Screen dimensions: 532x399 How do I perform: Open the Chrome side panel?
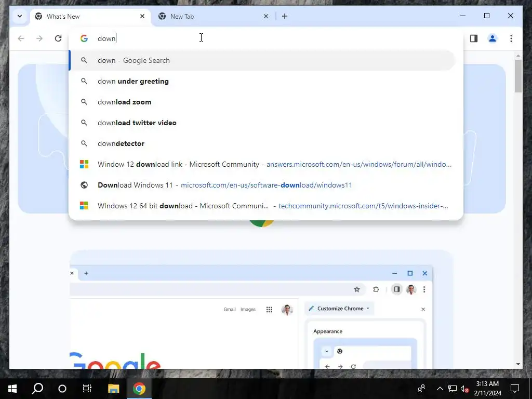(x=474, y=38)
